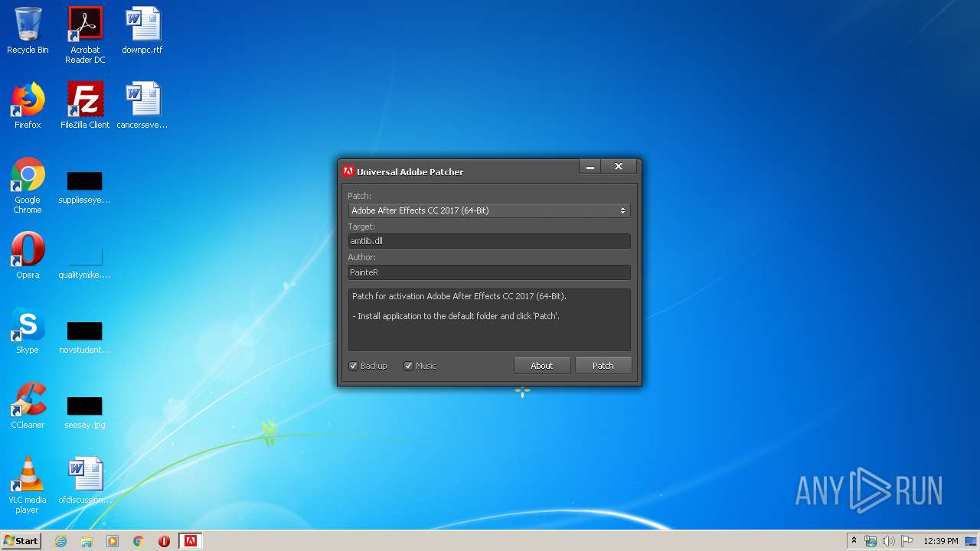
Task: Select the novstudent… file icon
Action: point(85,337)
